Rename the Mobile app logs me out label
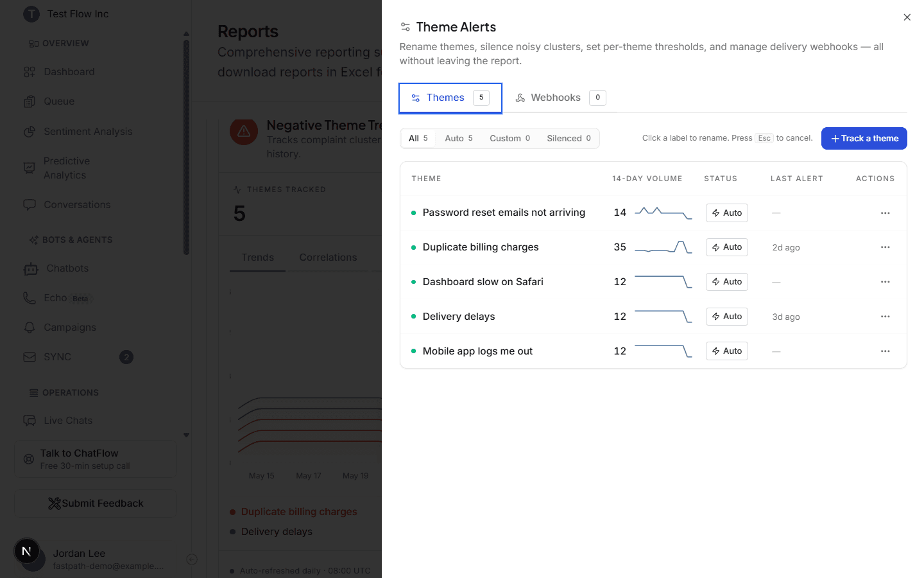 477,351
